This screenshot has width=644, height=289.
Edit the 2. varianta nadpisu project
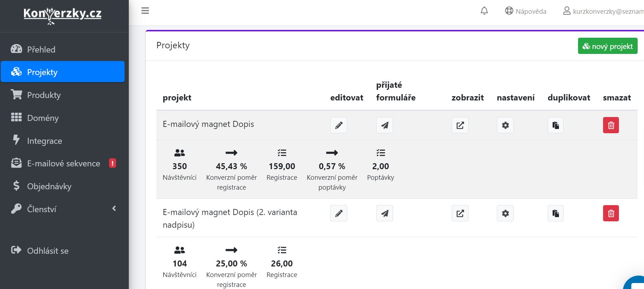click(339, 213)
